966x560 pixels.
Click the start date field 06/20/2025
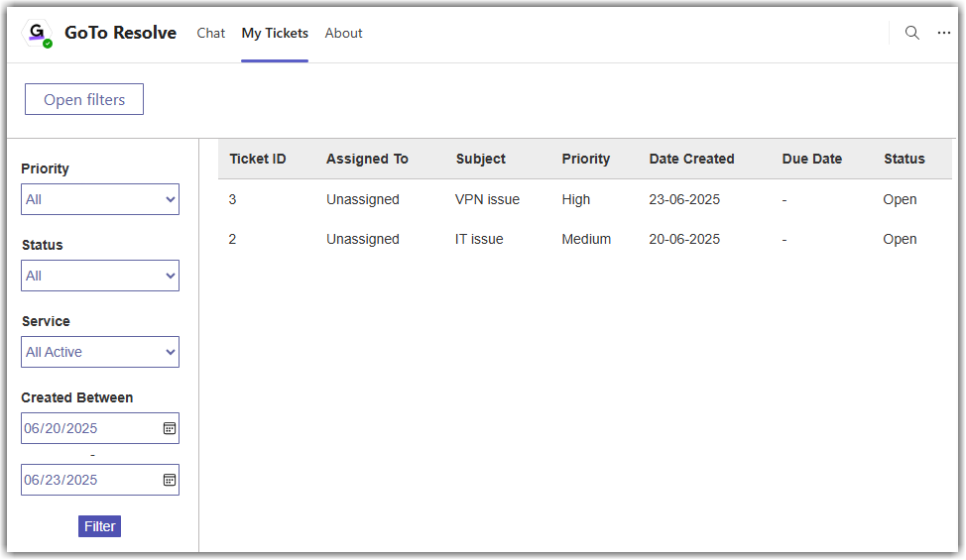coord(89,428)
